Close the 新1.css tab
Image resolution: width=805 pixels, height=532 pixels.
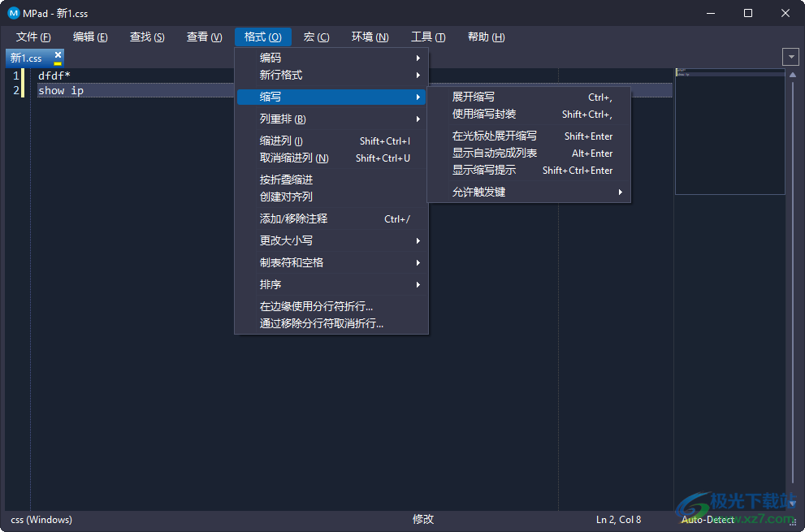click(58, 54)
